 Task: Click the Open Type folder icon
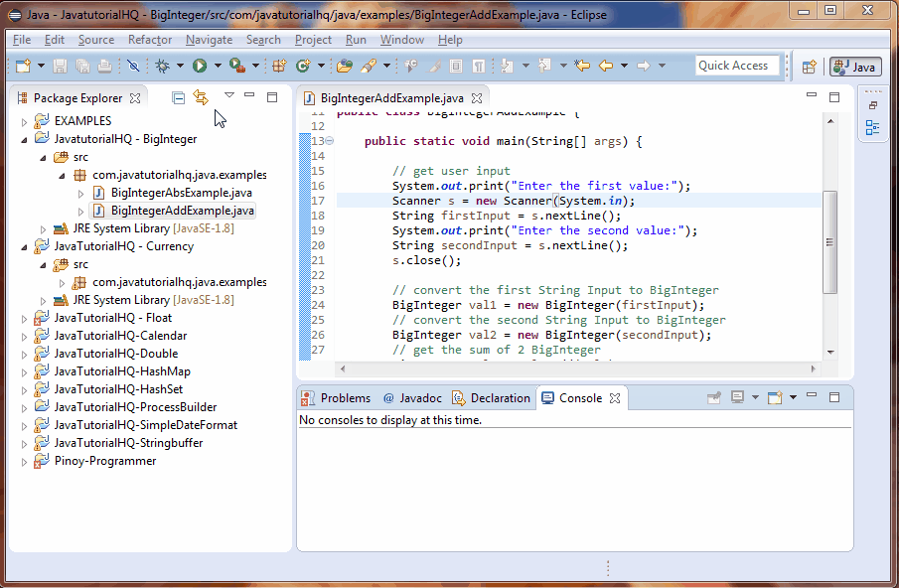pyautogui.click(x=345, y=66)
